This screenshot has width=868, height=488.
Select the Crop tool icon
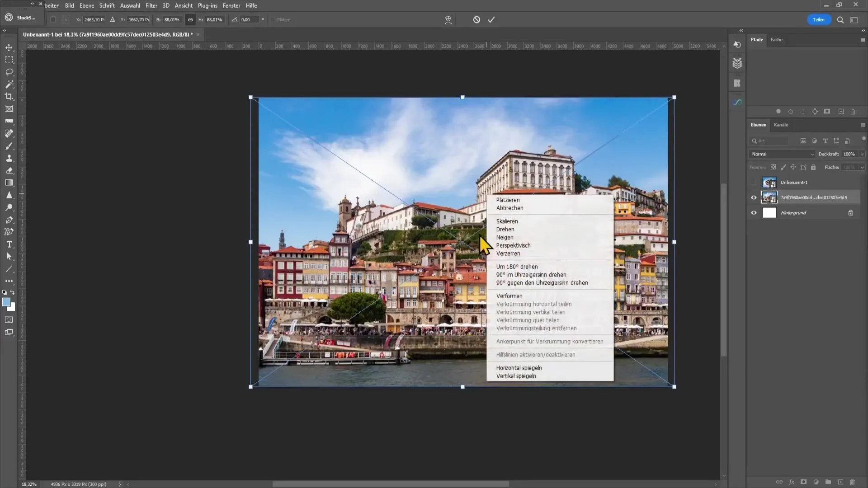pos(9,96)
